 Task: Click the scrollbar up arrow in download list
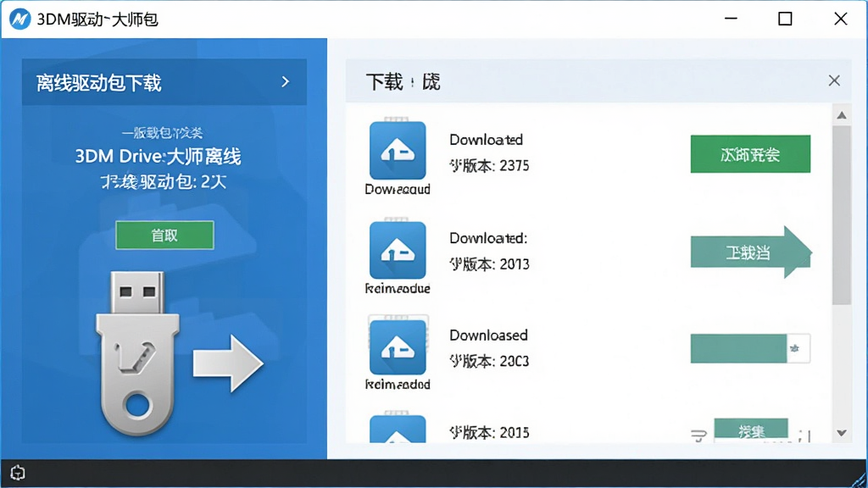point(842,115)
